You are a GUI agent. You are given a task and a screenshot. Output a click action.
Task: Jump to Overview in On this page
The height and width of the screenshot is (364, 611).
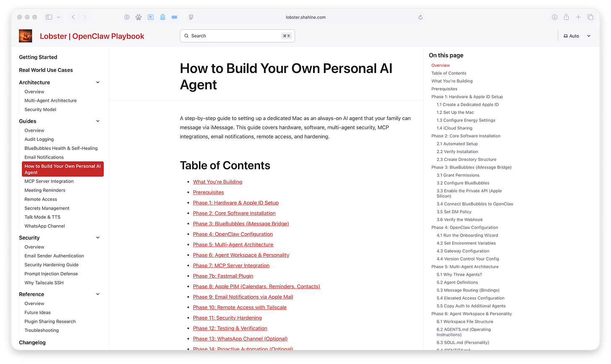coord(440,65)
